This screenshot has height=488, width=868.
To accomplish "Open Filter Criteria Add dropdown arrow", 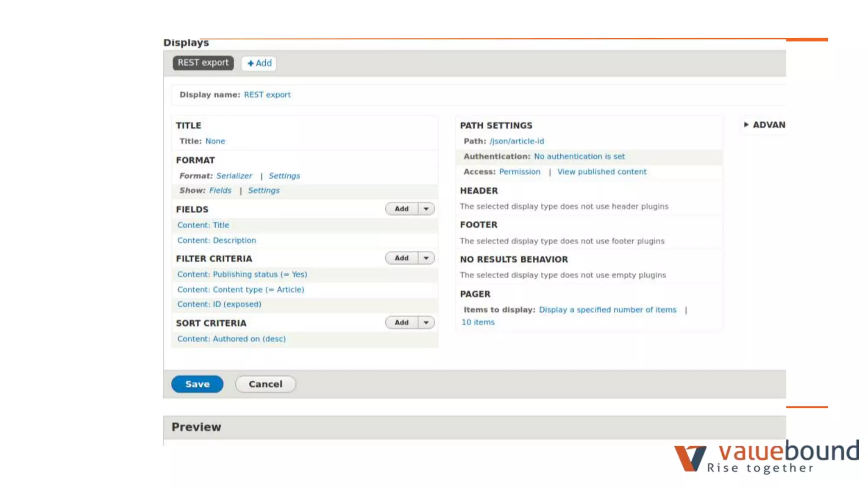I will coord(426,258).
